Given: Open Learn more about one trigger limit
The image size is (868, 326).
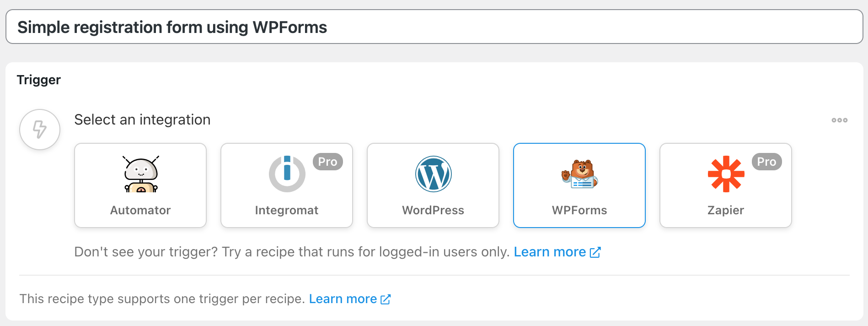Looking at the screenshot, I should 350,299.
